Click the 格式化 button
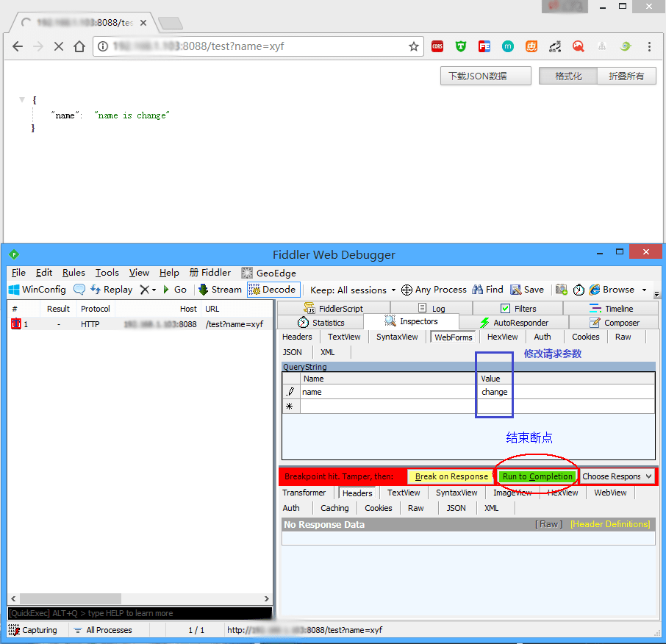This screenshot has height=644, width=666. point(568,76)
